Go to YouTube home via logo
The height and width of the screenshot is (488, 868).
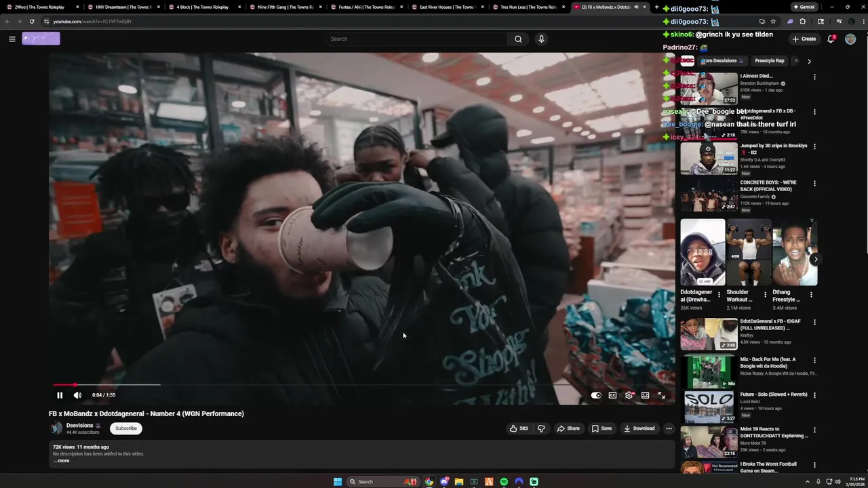pyautogui.click(x=41, y=39)
